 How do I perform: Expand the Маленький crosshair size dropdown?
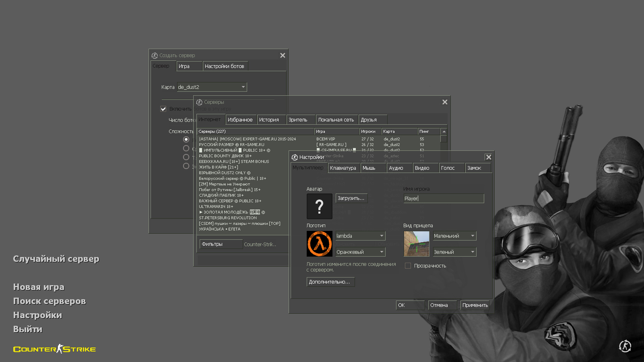(454, 236)
